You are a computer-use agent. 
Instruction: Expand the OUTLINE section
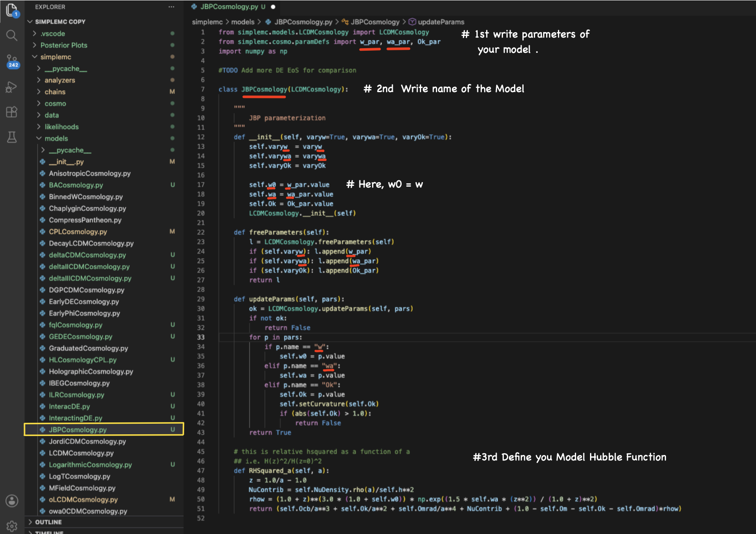click(104, 522)
